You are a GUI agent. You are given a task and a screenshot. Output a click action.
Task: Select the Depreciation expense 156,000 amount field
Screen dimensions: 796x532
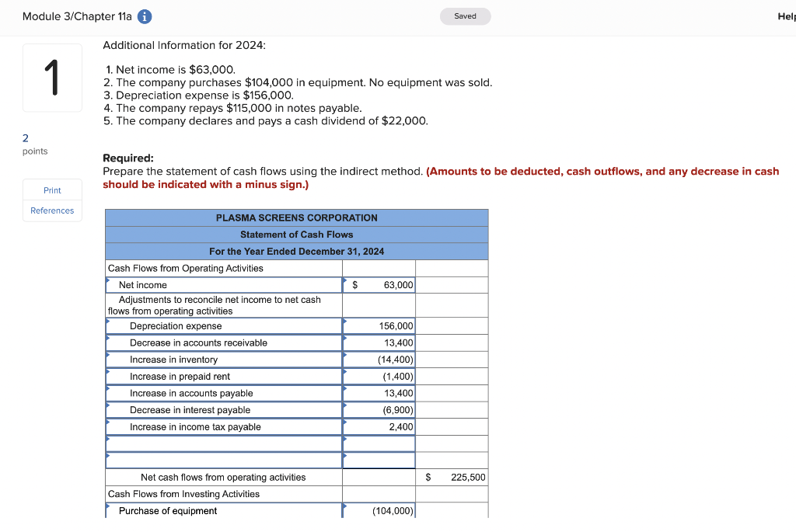[x=381, y=325]
